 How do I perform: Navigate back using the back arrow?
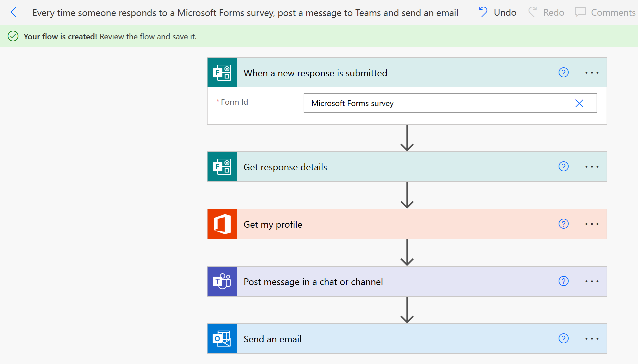tap(16, 12)
